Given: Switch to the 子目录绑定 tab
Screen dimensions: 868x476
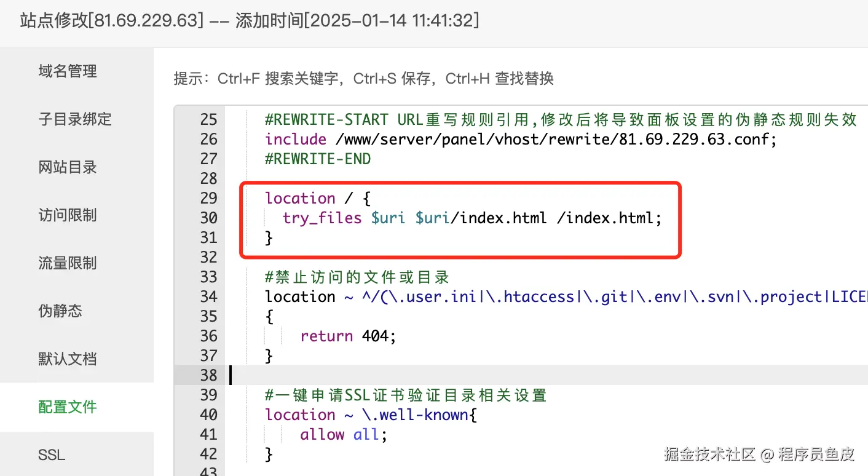Looking at the screenshot, I should point(75,119).
